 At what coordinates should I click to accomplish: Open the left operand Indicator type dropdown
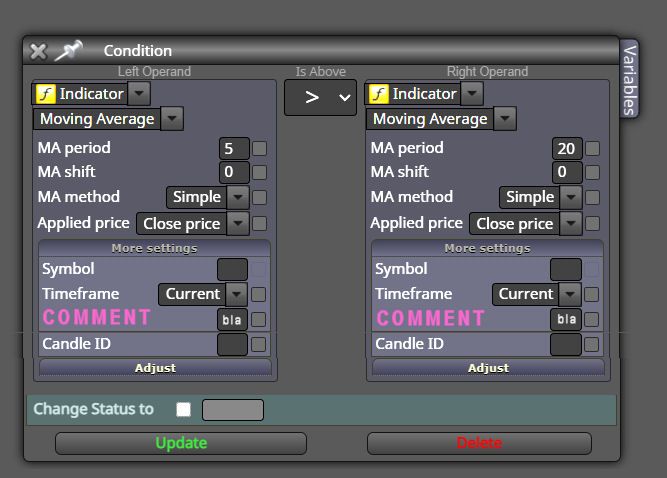(x=139, y=94)
